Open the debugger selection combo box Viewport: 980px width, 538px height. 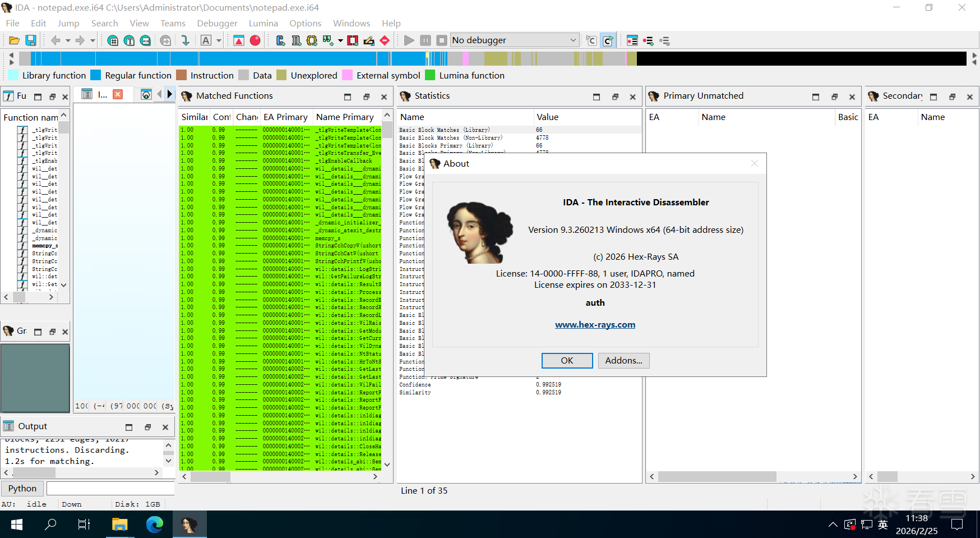[515, 40]
